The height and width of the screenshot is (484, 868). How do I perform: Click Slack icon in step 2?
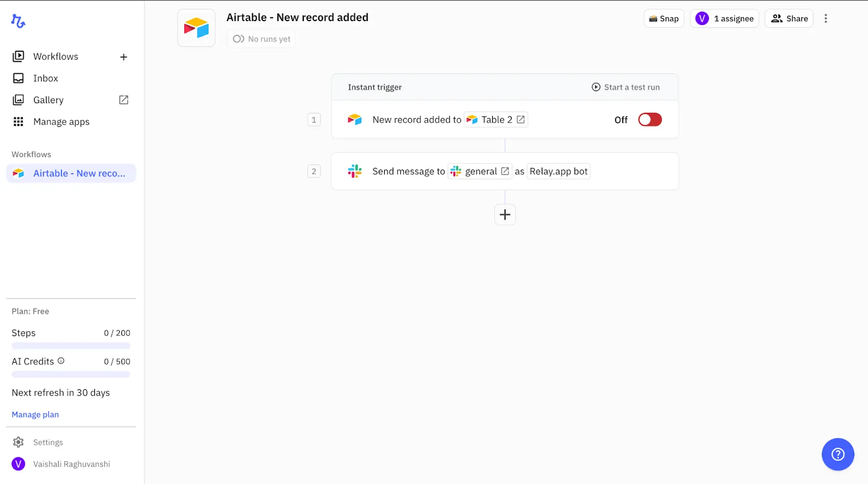355,171
